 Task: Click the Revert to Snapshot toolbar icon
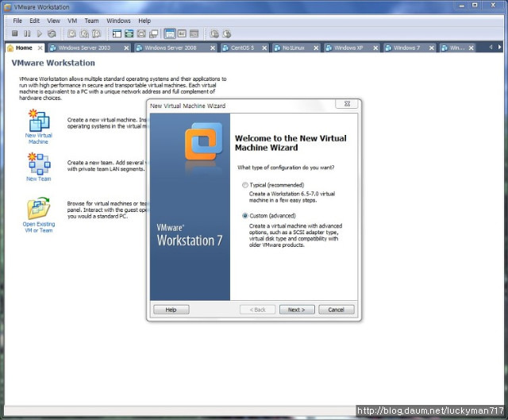[84, 33]
